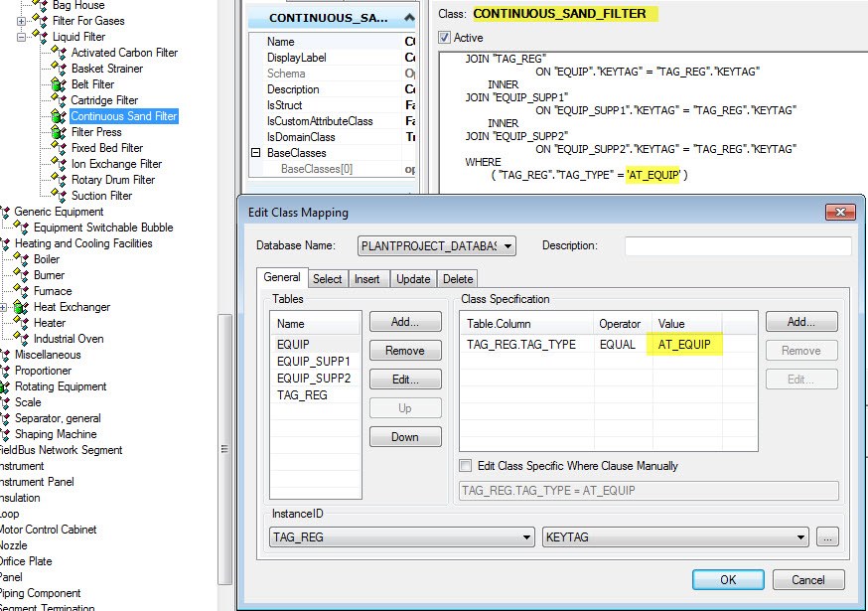Click the Heater class icon
The height and width of the screenshot is (611, 868).
[x=22, y=323]
